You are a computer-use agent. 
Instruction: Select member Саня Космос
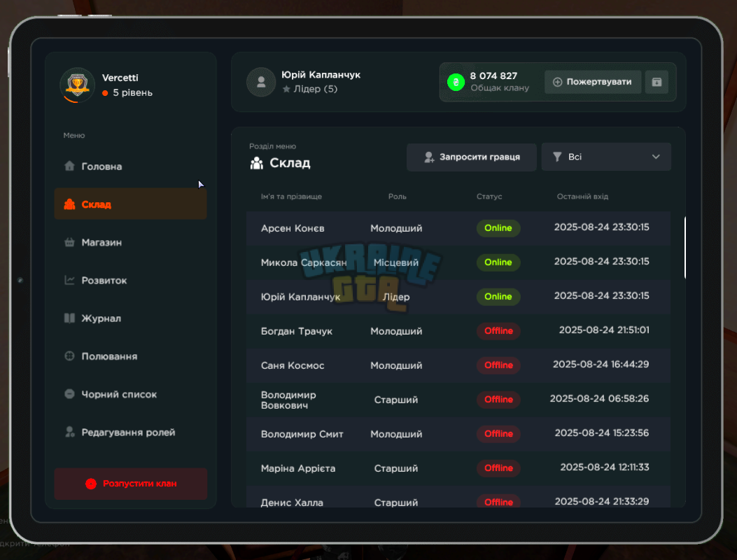point(458,365)
